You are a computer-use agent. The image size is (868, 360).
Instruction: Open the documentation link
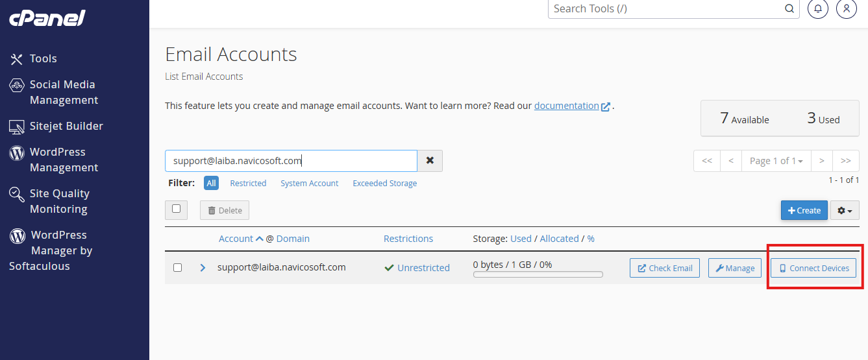tap(566, 106)
